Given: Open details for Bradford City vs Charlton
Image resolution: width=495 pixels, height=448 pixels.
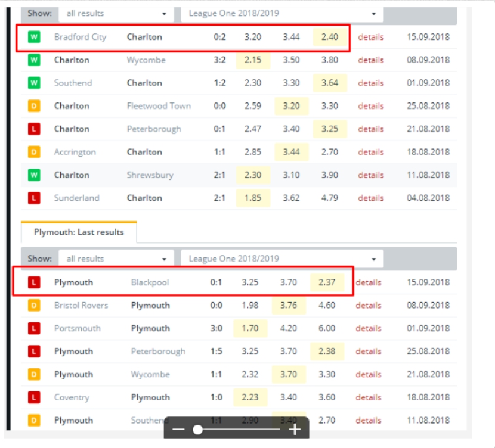Looking at the screenshot, I should point(371,37).
